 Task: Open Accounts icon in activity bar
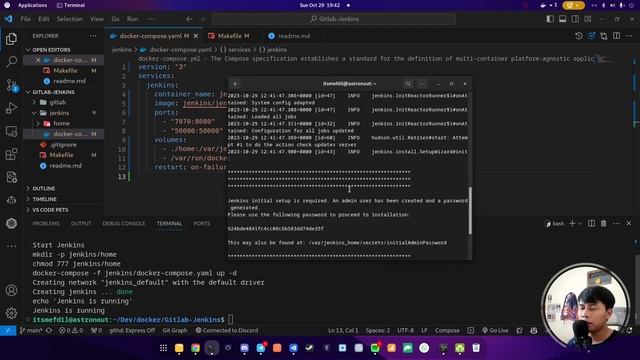point(11,290)
